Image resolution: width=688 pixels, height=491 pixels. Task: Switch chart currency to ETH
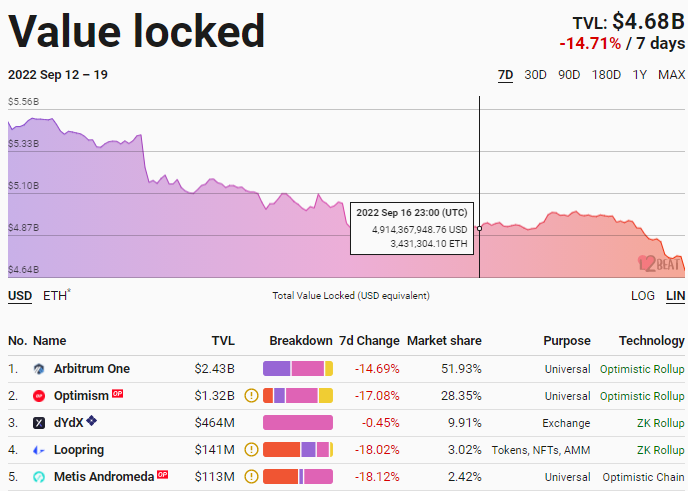(x=57, y=296)
